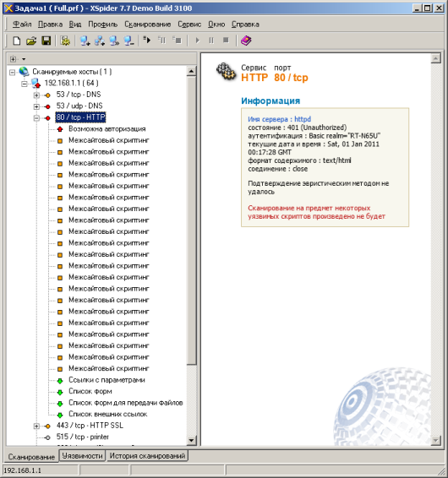The height and width of the screenshot is (478, 448).
Task: Select Список форм entry
Action: pos(90,391)
